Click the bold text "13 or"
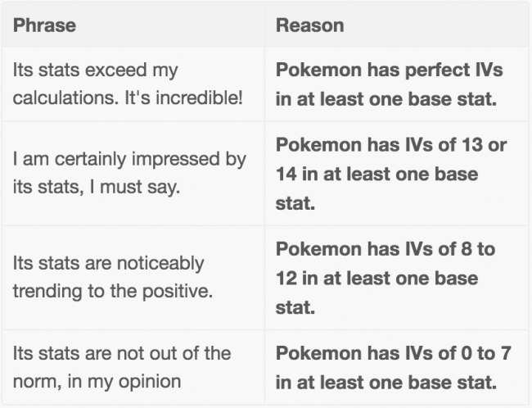Screen dimensions: 532x408 point(481,145)
